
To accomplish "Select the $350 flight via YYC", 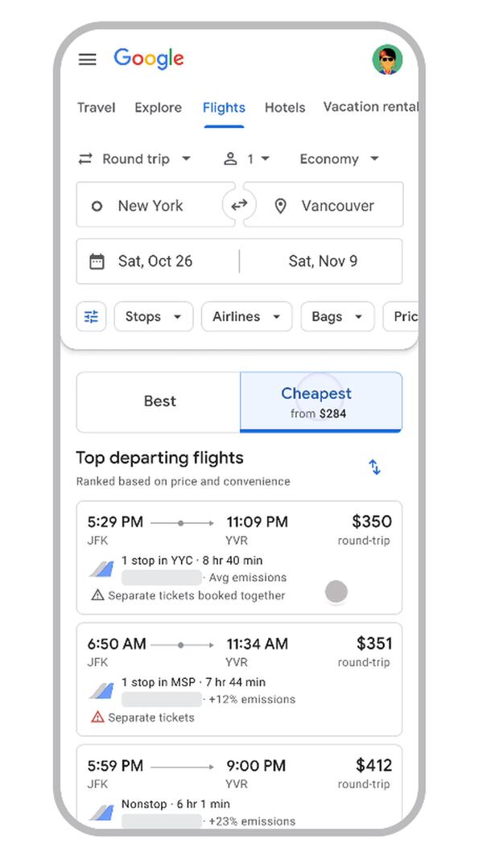I will 239,557.
